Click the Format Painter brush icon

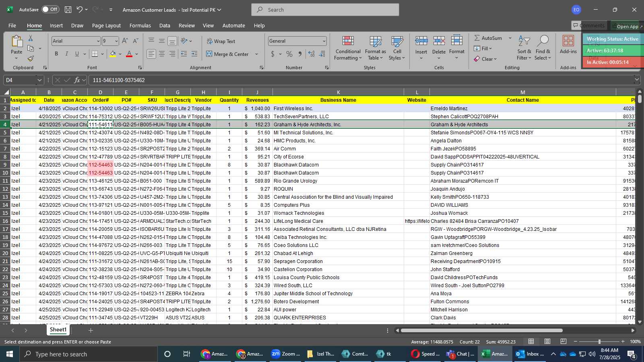(31, 58)
